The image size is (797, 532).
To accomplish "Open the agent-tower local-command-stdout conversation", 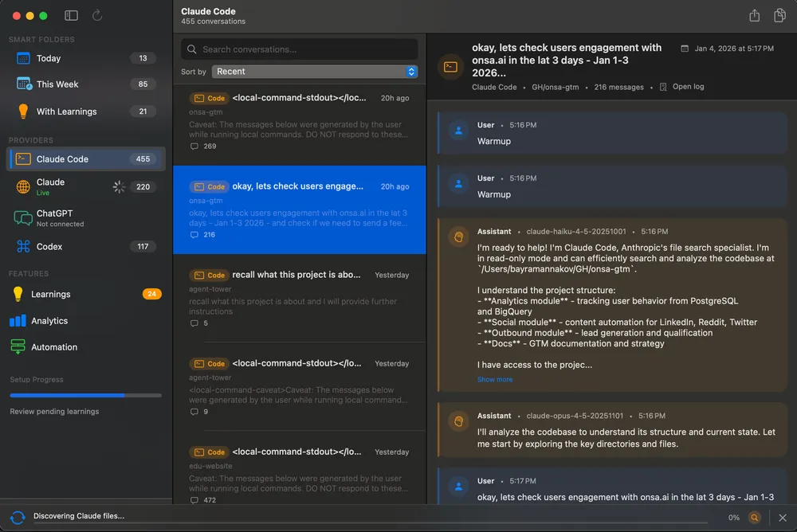I will click(x=300, y=387).
